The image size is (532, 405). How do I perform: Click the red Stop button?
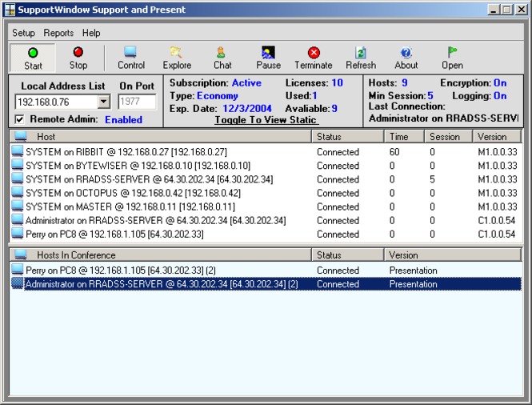click(78, 58)
